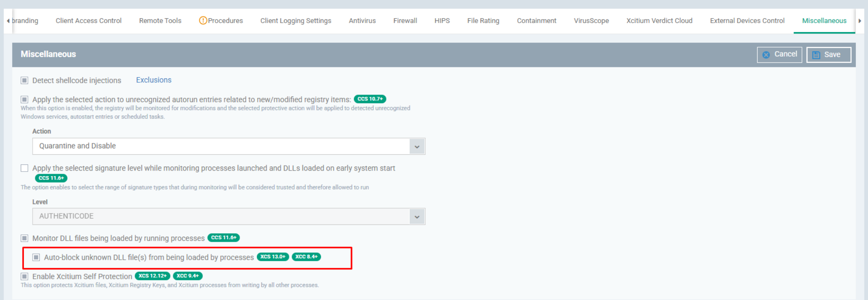Open the Firewall tab

(405, 21)
